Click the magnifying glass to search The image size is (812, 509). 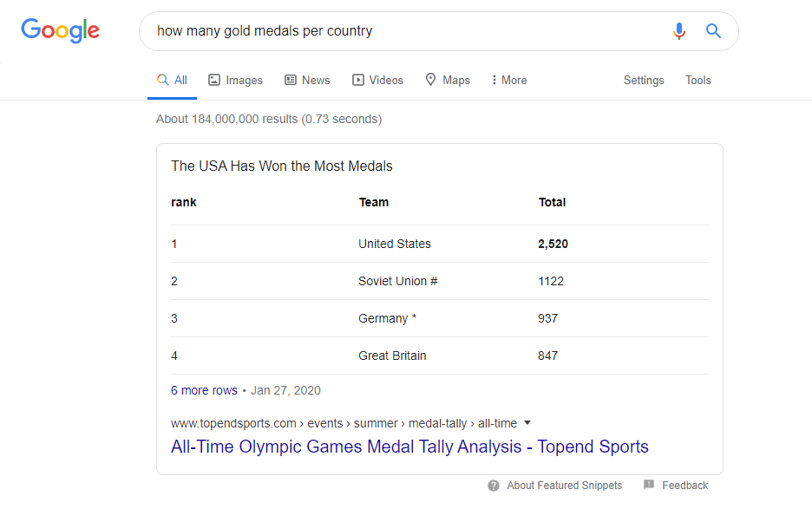point(713,30)
